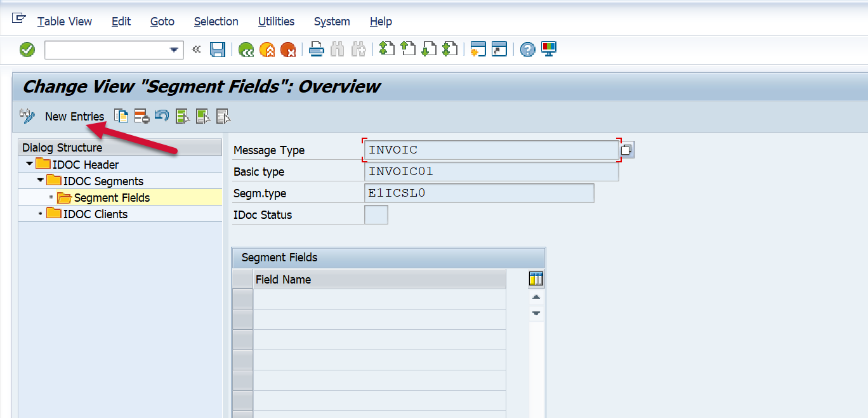Click the green Enter checkmark icon
The height and width of the screenshot is (418, 868).
click(x=27, y=49)
